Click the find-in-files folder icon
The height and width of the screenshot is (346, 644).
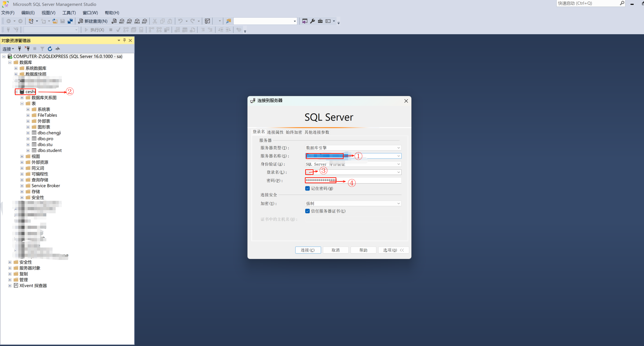(228, 21)
